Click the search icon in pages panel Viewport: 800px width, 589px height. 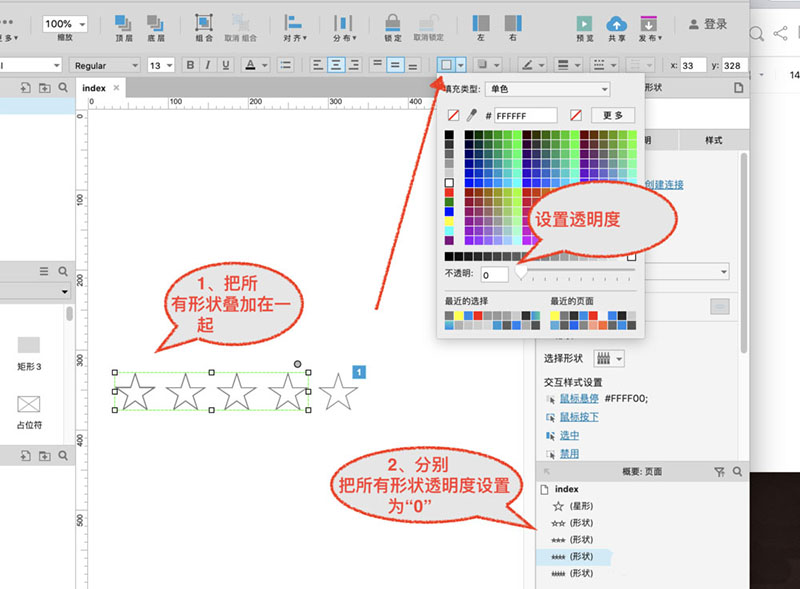tap(63, 88)
